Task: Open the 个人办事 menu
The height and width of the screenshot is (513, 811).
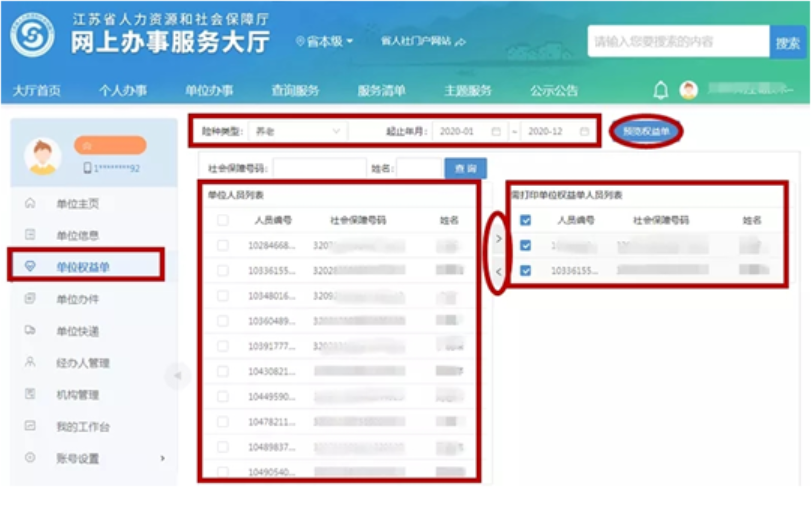Action: click(123, 91)
